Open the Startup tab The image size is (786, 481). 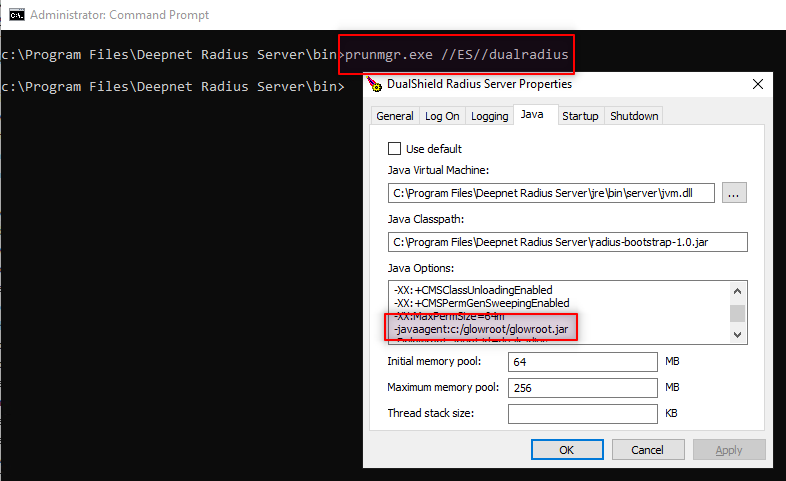(x=580, y=116)
